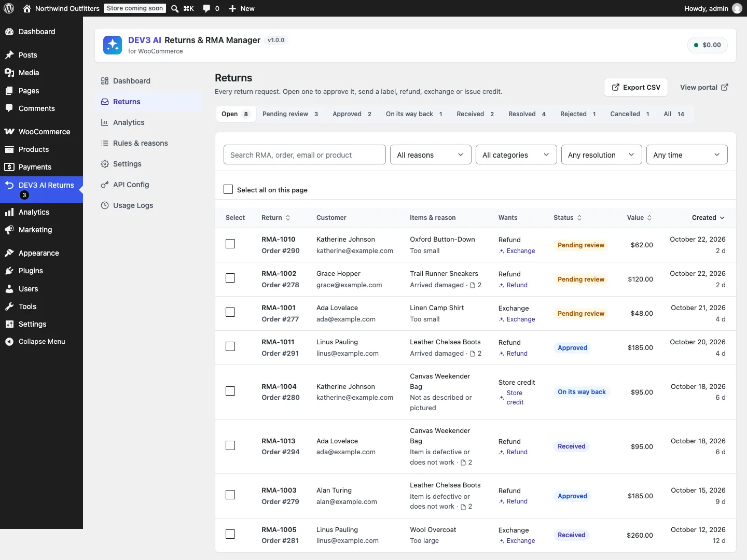Click the WooCommerce logo icon in sidebar
Image resolution: width=747 pixels, height=560 pixels.
[x=9, y=132]
